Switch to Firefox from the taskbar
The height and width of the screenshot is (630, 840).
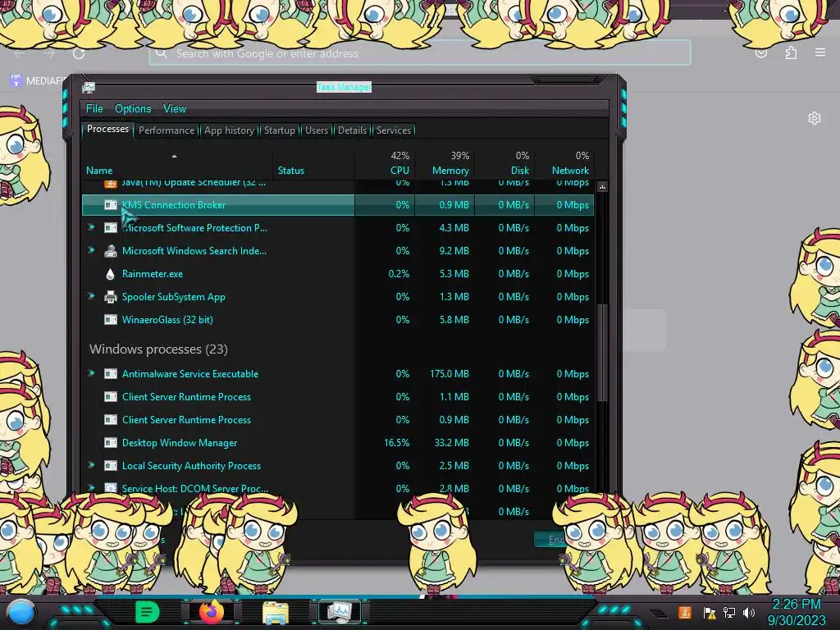[x=212, y=612]
